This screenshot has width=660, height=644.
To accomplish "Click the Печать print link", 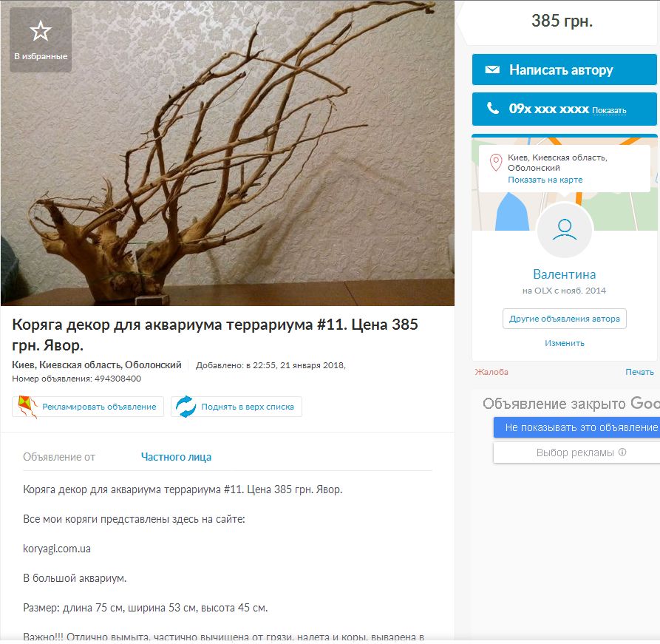I will click(639, 372).
